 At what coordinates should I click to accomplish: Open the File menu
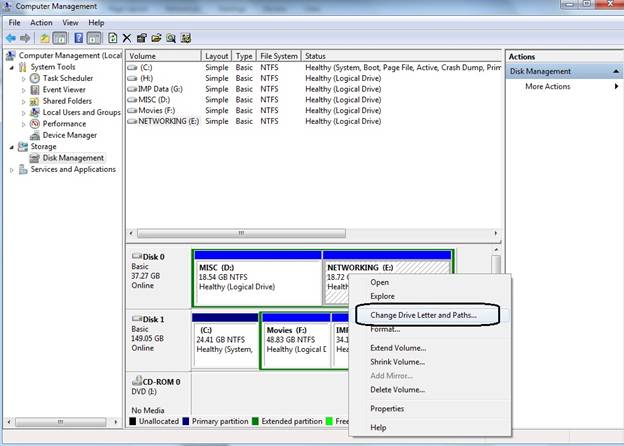coord(14,22)
